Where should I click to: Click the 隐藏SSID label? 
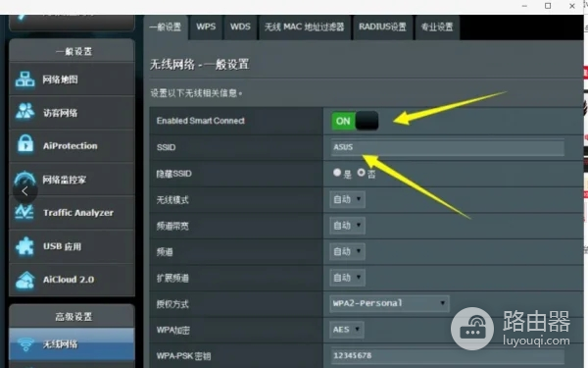(x=174, y=174)
